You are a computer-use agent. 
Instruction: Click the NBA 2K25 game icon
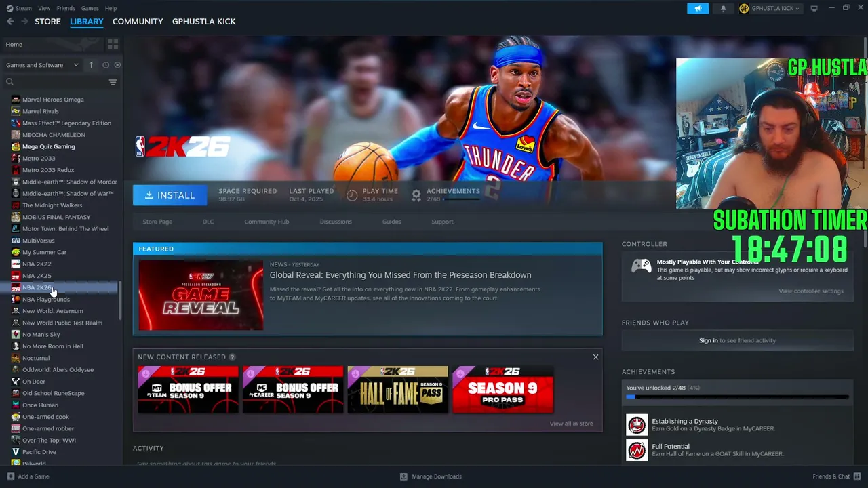(x=16, y=276)
